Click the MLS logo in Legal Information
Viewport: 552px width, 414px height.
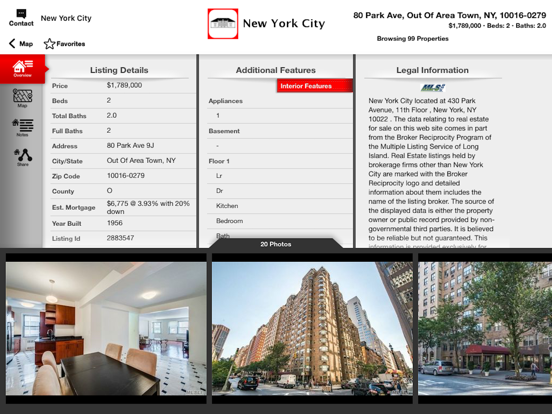pos(433,87)
